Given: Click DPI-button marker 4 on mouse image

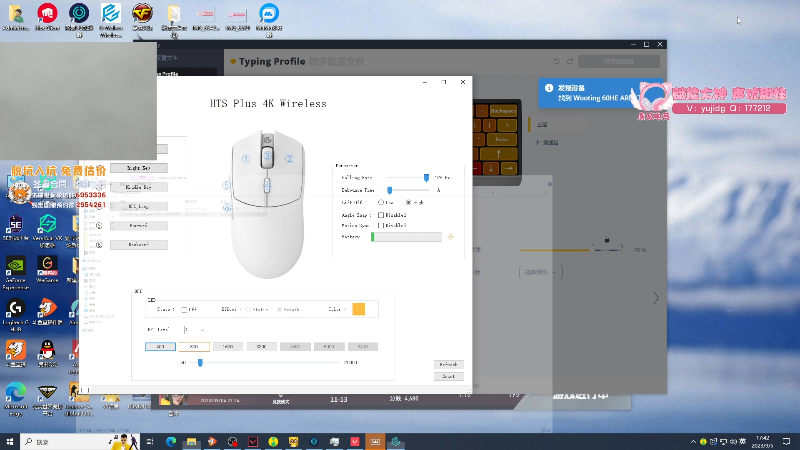Looking at the screenshot, I should click(267, 185).
